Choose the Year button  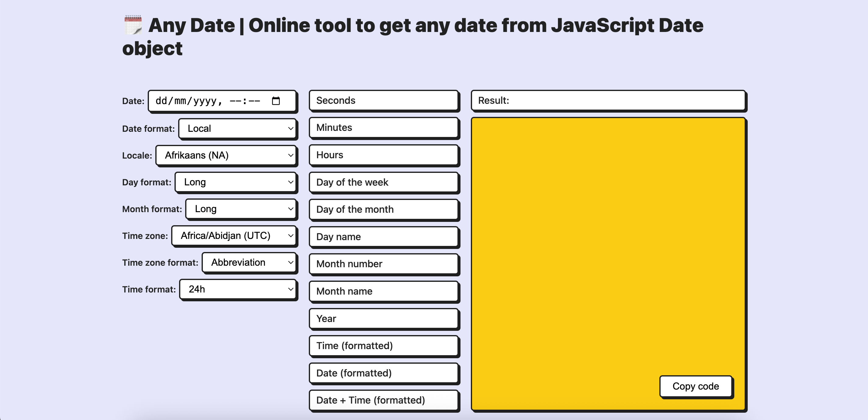click(x=384, y=318)
